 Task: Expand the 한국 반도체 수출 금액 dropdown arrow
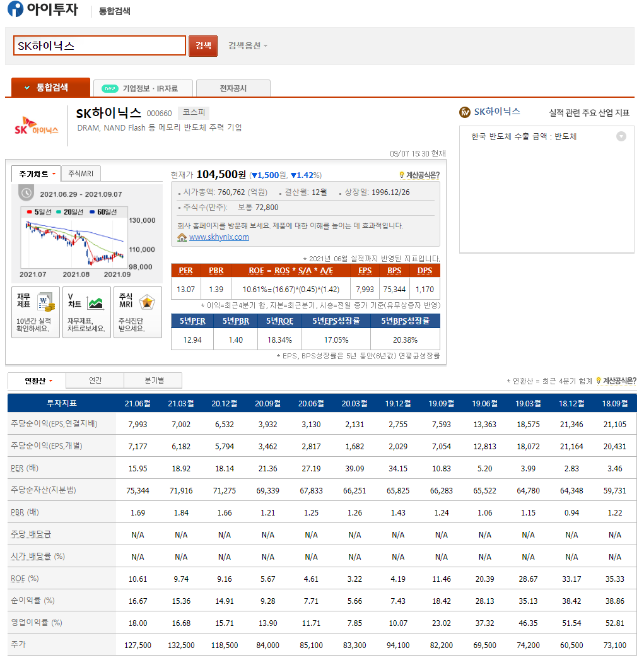click(x=621, y=136)
